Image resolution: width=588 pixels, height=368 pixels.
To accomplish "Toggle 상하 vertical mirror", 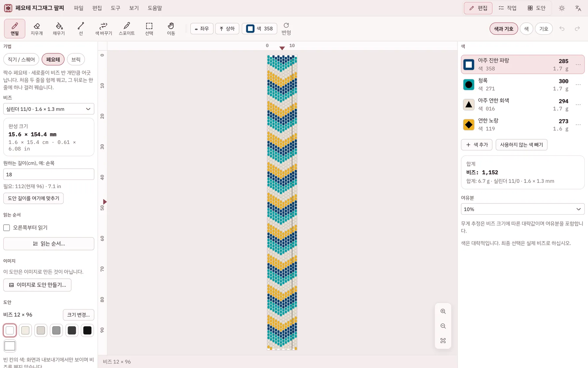I will [x=227, y=29].
